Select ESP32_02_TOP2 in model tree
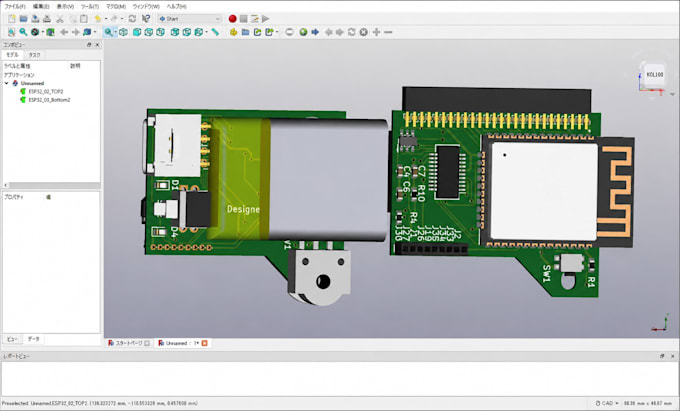The image size is (680, 411). [x=46, y=91]
